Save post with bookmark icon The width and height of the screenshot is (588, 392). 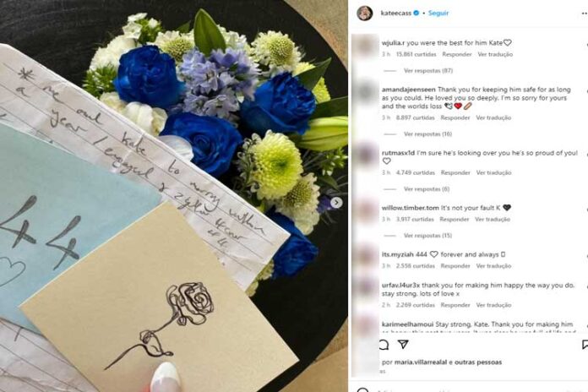tap(585, 345)
